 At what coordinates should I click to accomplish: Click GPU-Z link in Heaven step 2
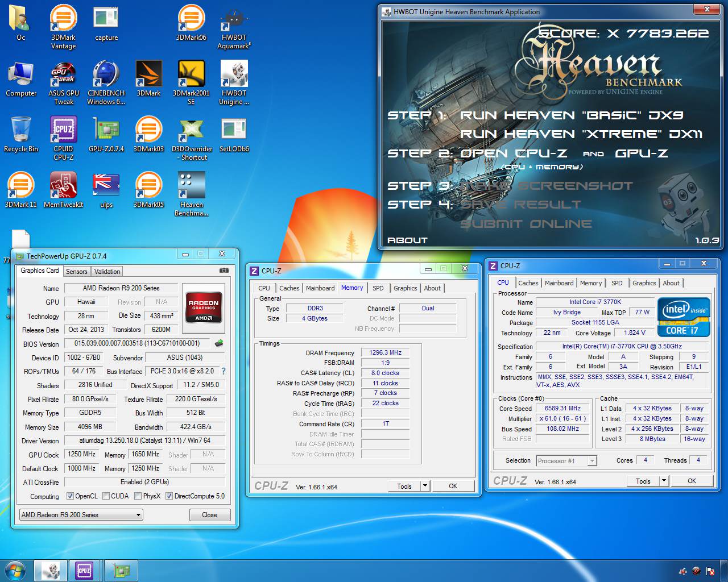pyautogui.click(x=642, y=153)
